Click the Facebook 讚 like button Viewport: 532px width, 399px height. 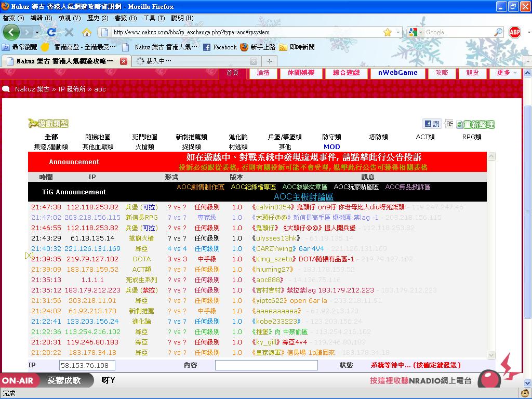[432, 124]
